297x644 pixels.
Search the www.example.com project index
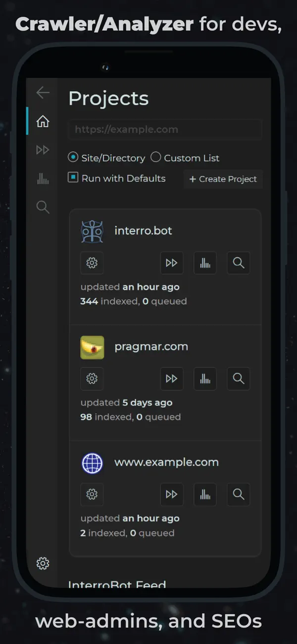tap(239, 494)
